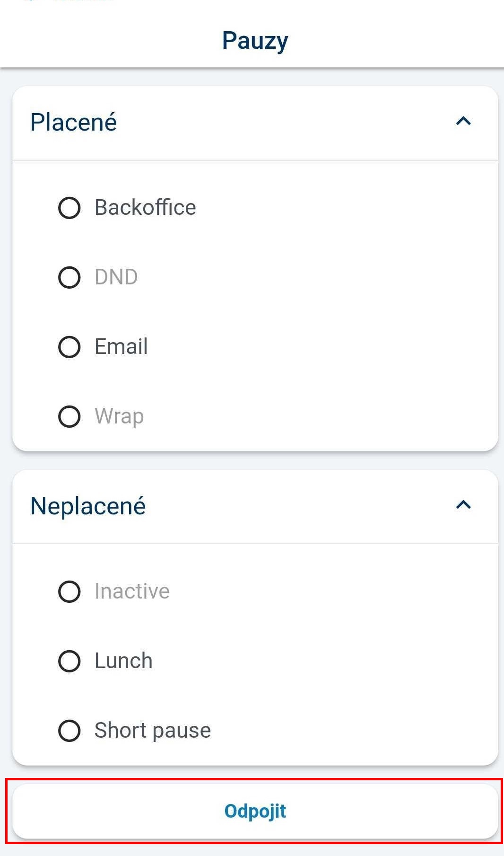The width and height of the screenshot is (504, 856).
Task: Select the Inactive radio button circle
Action: point(69,591)
